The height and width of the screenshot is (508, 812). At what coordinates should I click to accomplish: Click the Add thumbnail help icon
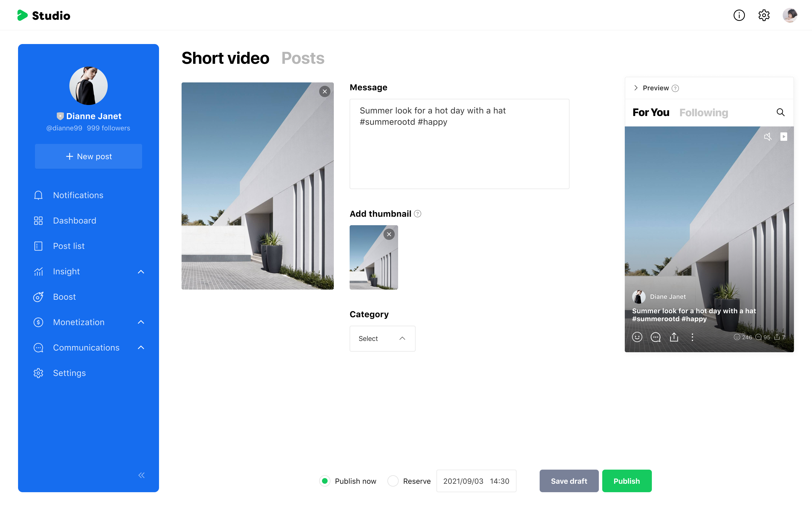click(417, 214)
